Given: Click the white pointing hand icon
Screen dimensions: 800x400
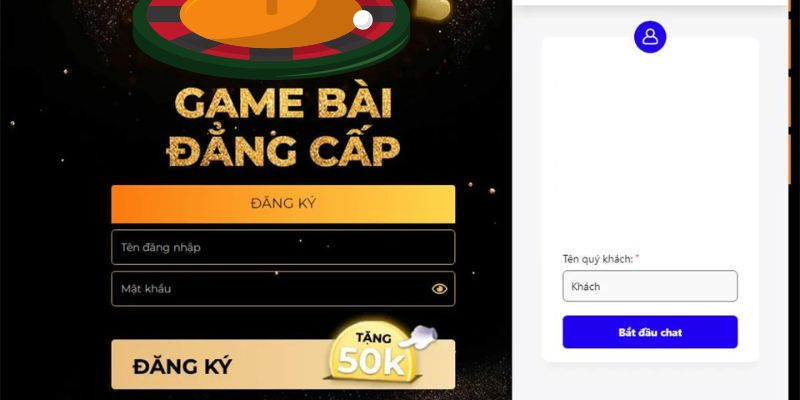Looking at the screenshot, I should coord(418,336).
